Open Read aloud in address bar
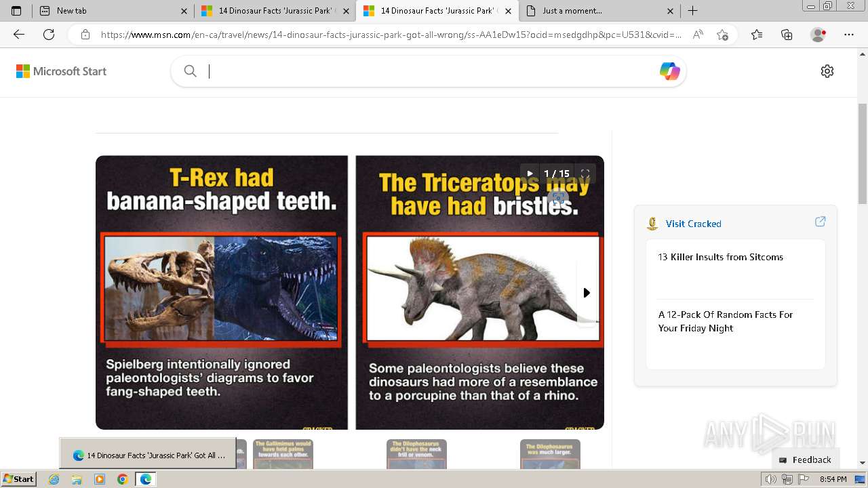868x488 pixels. coord(698,35)
